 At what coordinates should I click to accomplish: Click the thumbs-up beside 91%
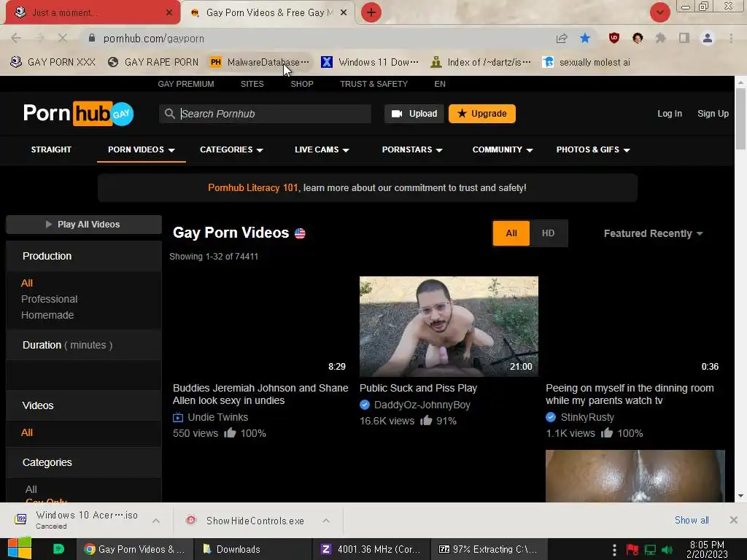coord(426,420)
